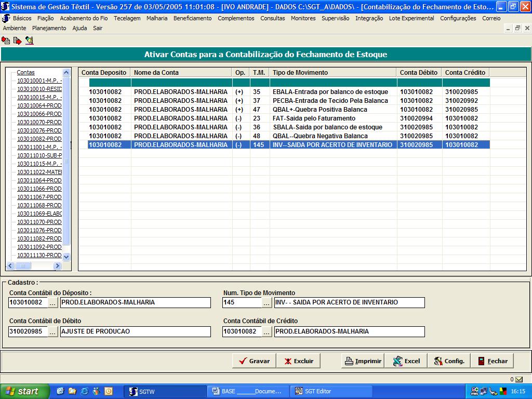Open lookup for Conta Contábil de Crédito
Image resolution: width=532 pixels, height=399 pixels.
click(x=267, y=331)
